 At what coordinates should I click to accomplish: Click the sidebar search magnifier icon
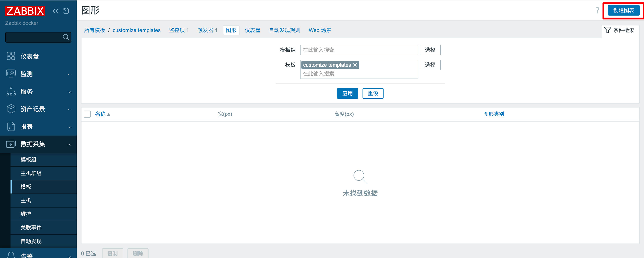pos(66,37)
